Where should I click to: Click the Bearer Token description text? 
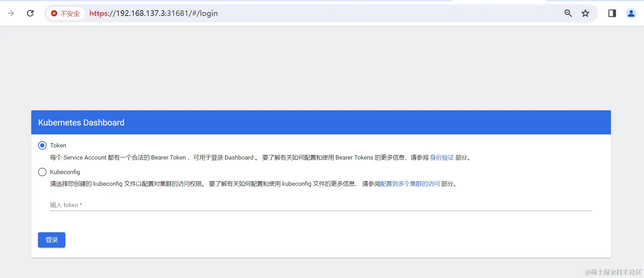click(260, 157)
